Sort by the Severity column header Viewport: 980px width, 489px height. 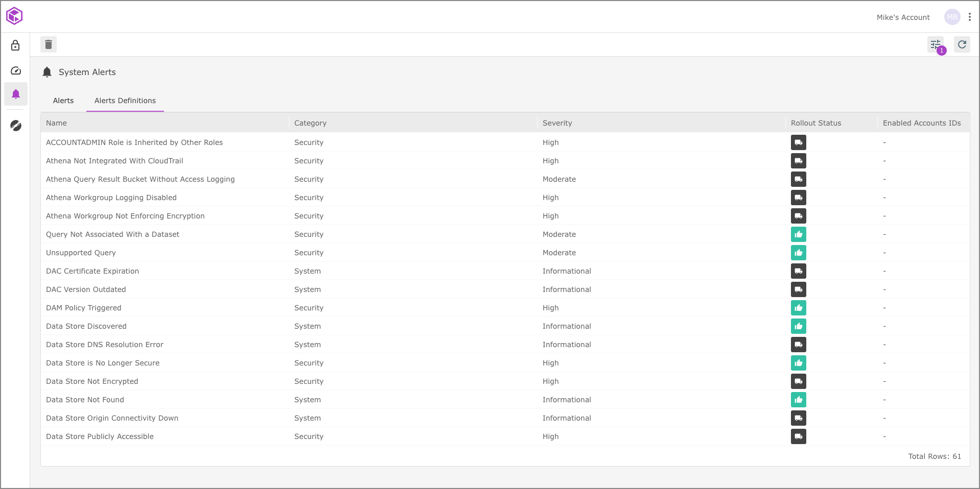coord(557,123)
